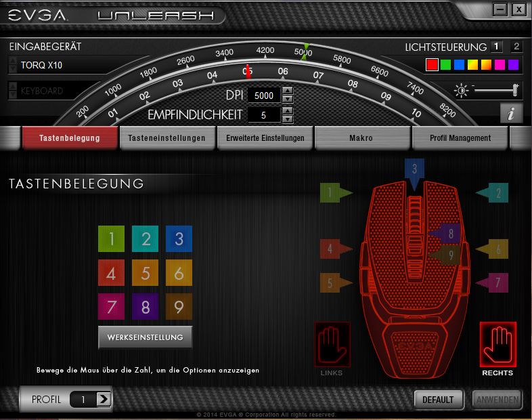This screenshot has width=532, height=420.
Task: Pick the green light color swatch
Action: (x=445, y=64)
